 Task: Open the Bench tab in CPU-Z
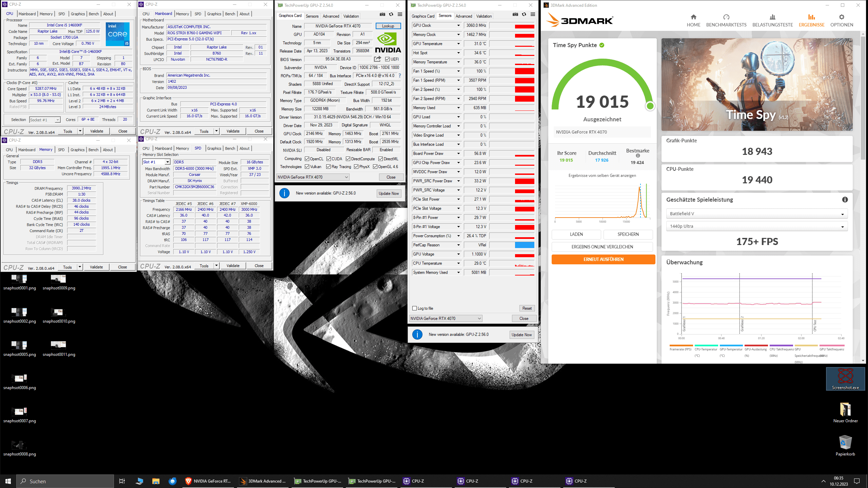[x=94, y=14]
